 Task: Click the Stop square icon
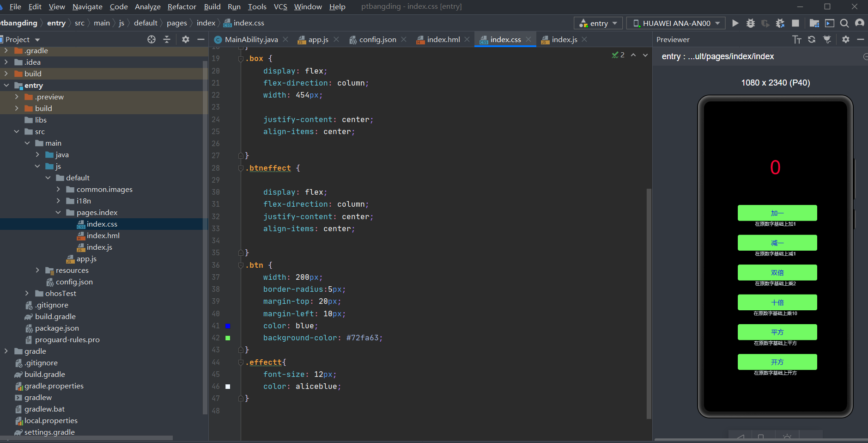pos(795,23)
